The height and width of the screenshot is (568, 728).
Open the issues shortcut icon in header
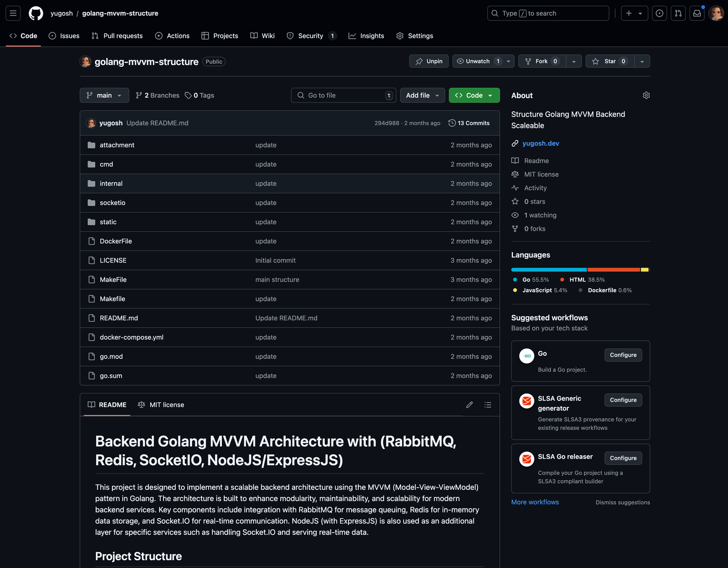659,13
